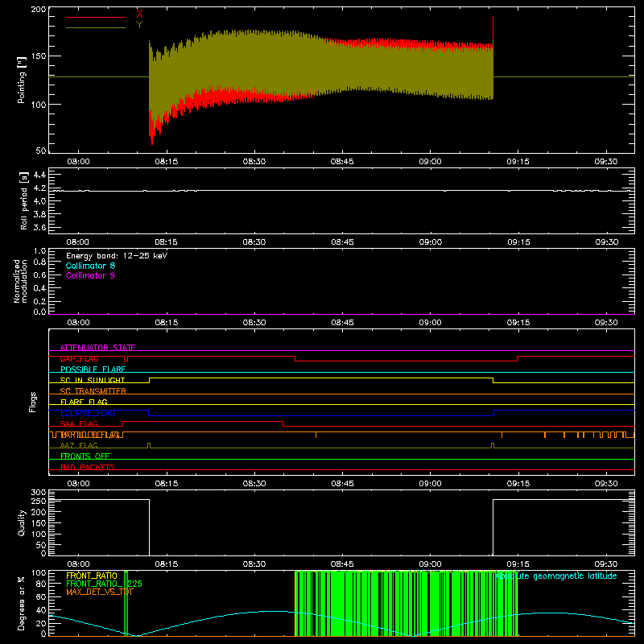Select the FLARE_FLAG label
644x644 pixels.
click(84, 402)
